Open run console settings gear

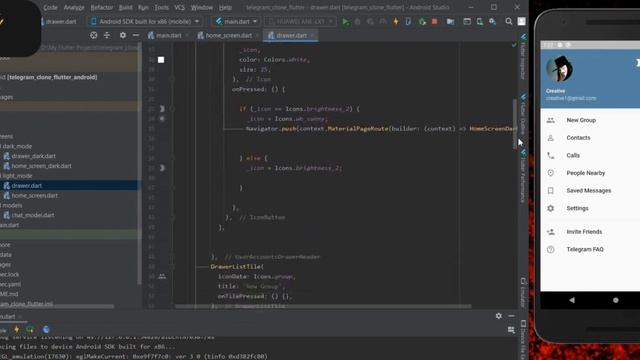[498, 316]
